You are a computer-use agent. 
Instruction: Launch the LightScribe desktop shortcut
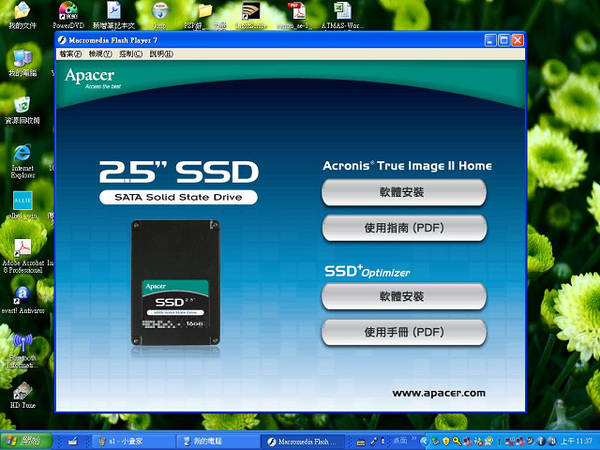pyautogui.click(x=251, y=15)
